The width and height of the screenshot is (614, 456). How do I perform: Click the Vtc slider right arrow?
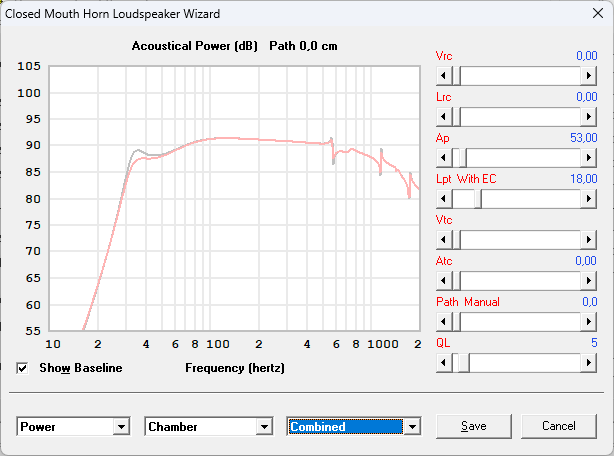click(x=589, y=240)
